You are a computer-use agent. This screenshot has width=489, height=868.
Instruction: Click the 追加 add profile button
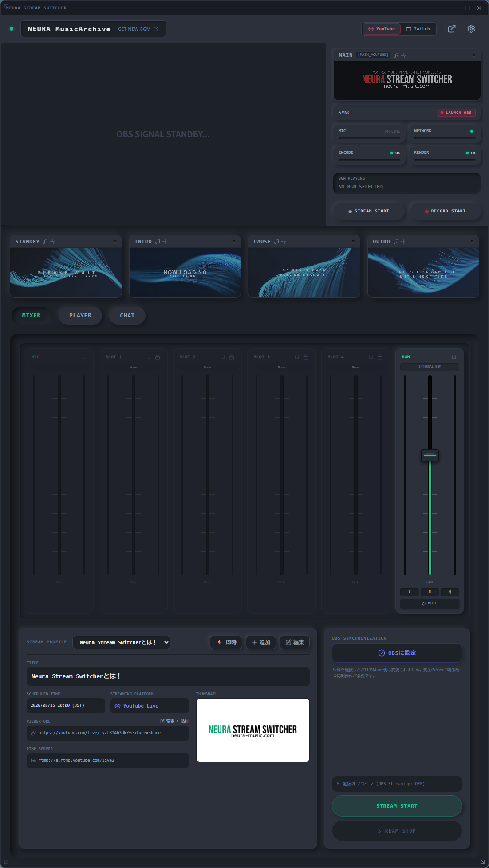tap(261, 642)
